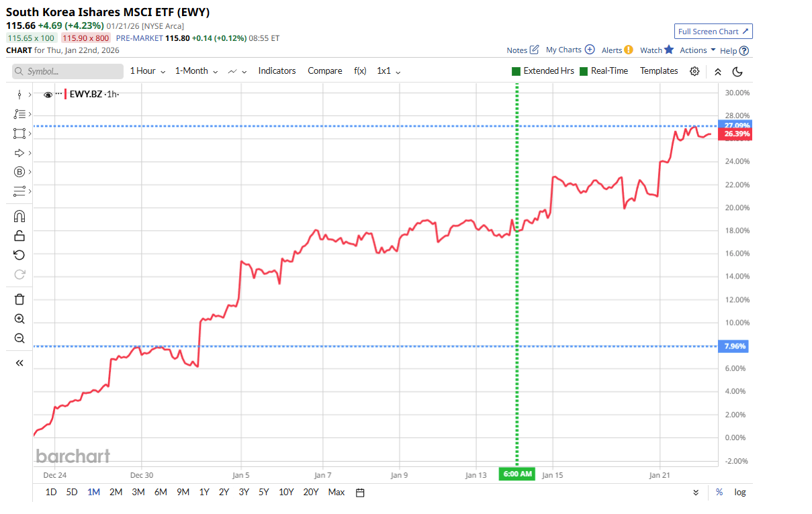Undo the last chart action
This screenshot has width=812, height=514.
tap(19, 255)
